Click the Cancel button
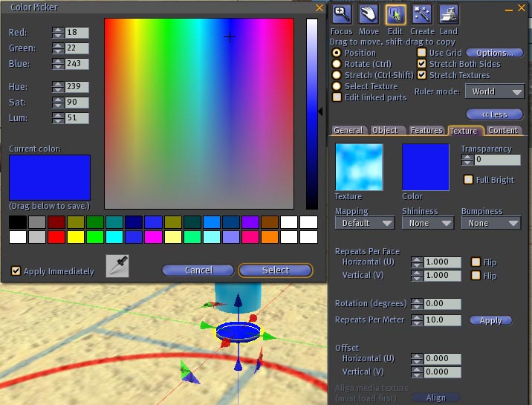532x405 pixels. (x=198, y=270)
